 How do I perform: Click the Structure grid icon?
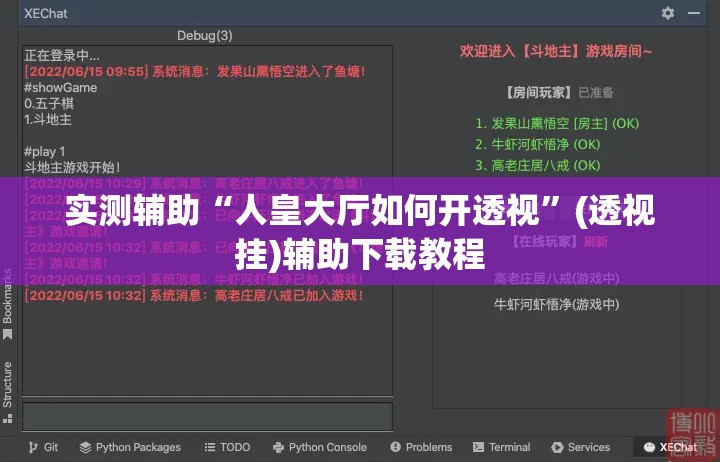[7, 418]
